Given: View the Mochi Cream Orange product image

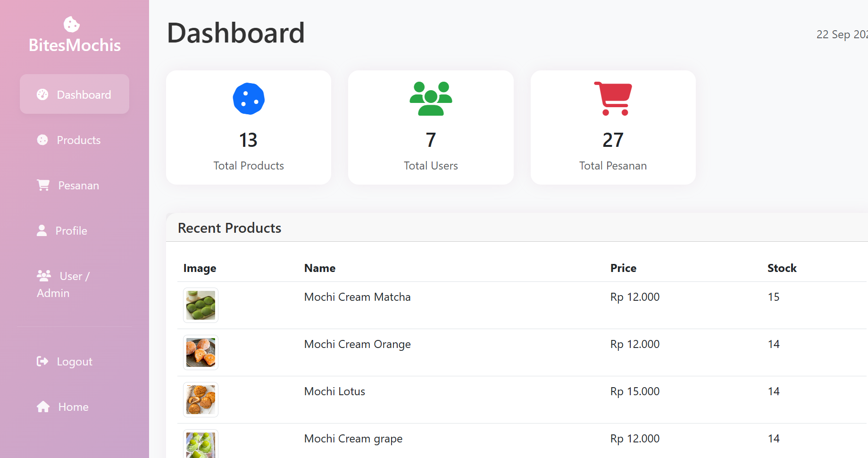Looking at the screenshot, I should pos(200,352).
